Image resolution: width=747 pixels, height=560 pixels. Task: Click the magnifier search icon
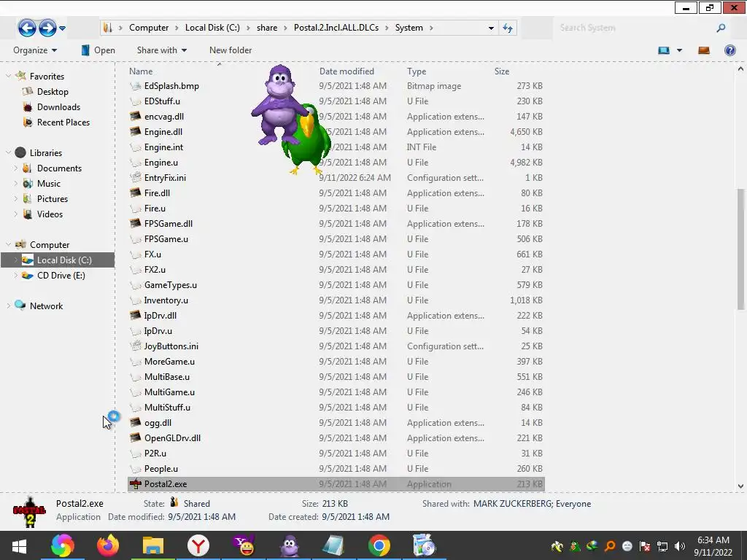tap(721, 28)
